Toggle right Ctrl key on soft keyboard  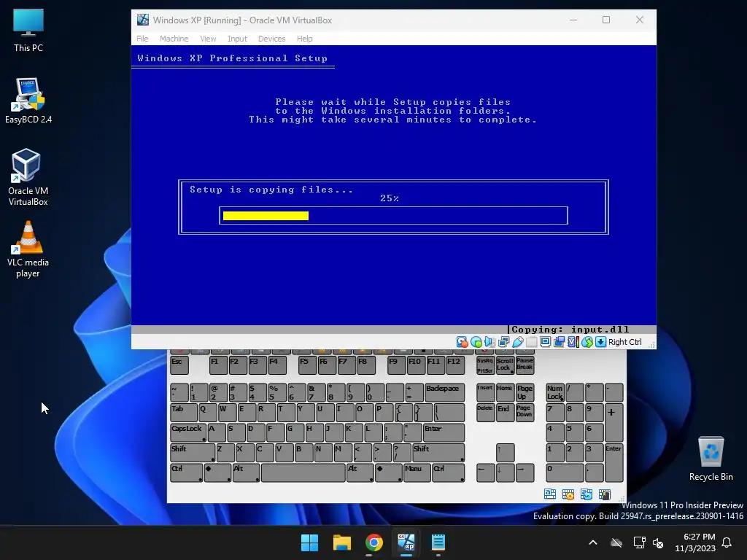(x=449, y=472)
